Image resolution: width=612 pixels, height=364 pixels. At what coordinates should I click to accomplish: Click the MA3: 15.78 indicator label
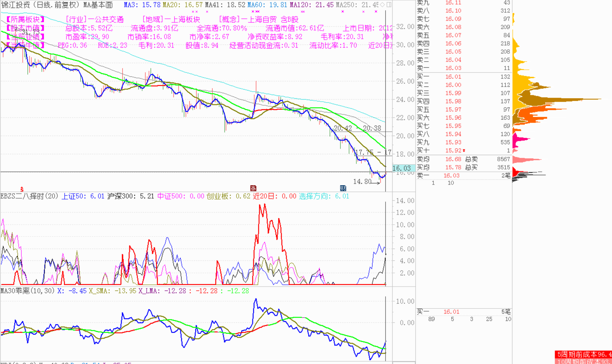(x=142, y=5)
